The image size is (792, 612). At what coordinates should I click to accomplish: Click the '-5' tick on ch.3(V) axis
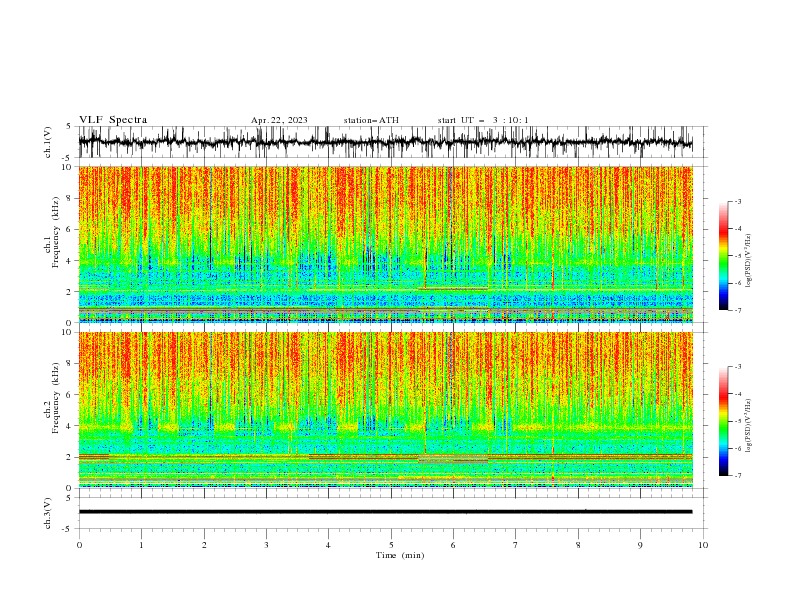click(x=67, y=529)
